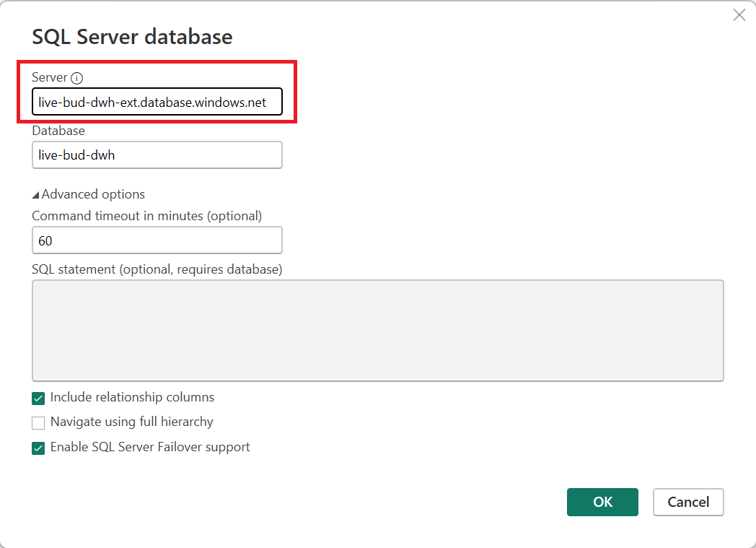Click the Server info icon
Image resolution: width=756 pixels, height=548 pixels.
coord(76,78)
